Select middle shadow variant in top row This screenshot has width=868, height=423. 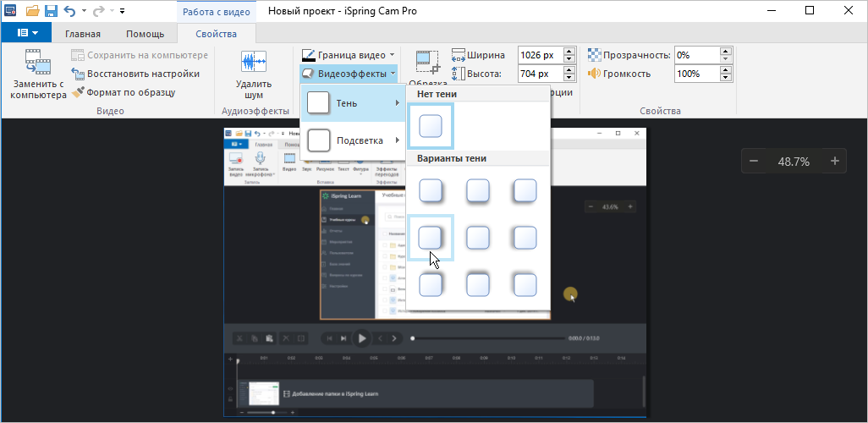pos(478,190)
